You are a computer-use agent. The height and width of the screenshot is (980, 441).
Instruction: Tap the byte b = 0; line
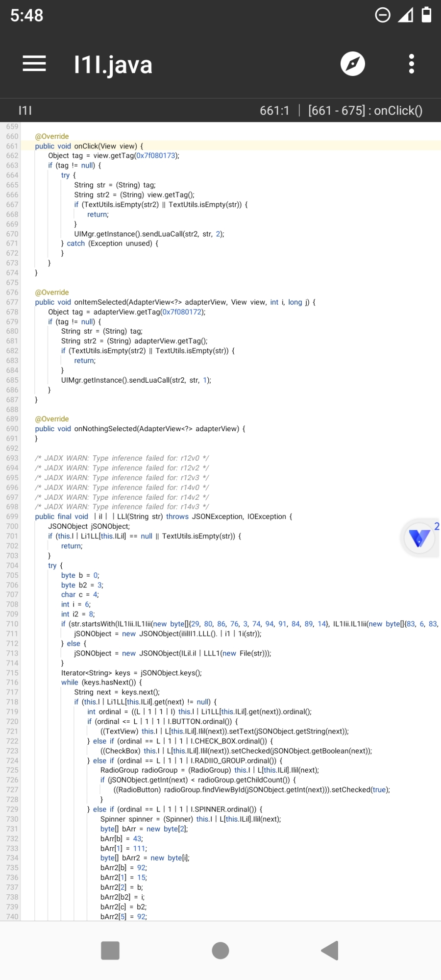80,575
